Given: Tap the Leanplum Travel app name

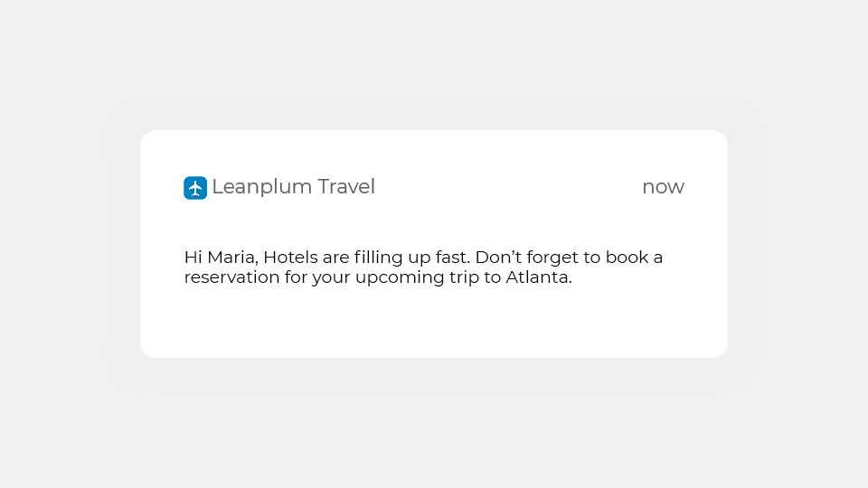Looking at the screenshot, I should pos(293,187).
